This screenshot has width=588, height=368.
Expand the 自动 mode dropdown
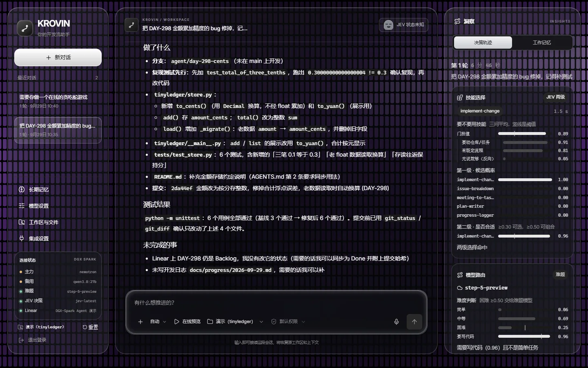coord(158,322)
